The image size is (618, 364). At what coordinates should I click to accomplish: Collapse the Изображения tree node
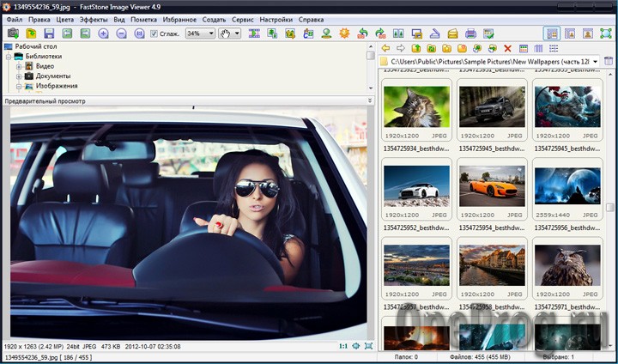coord(19,86)
